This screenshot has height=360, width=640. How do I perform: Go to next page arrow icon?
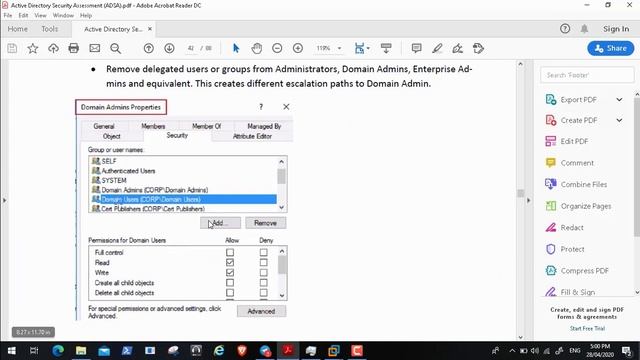tap(169, 48)
